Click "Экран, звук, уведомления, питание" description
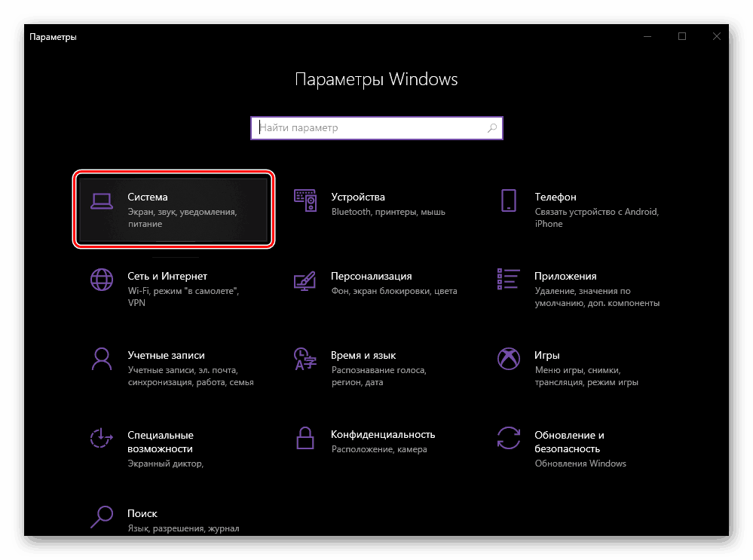 click(x=182, y=218)
